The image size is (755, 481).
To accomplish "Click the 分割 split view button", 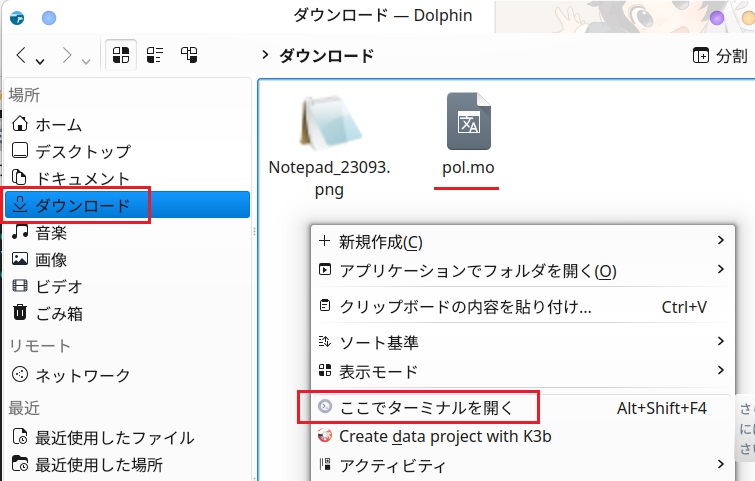I will coord(719,56).
